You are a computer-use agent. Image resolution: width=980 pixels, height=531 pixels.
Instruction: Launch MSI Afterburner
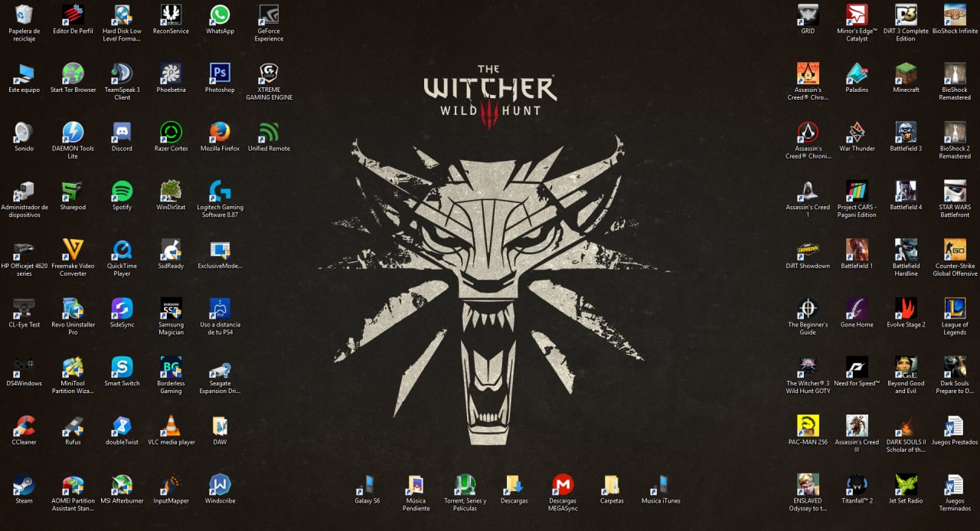pos(122,485)
